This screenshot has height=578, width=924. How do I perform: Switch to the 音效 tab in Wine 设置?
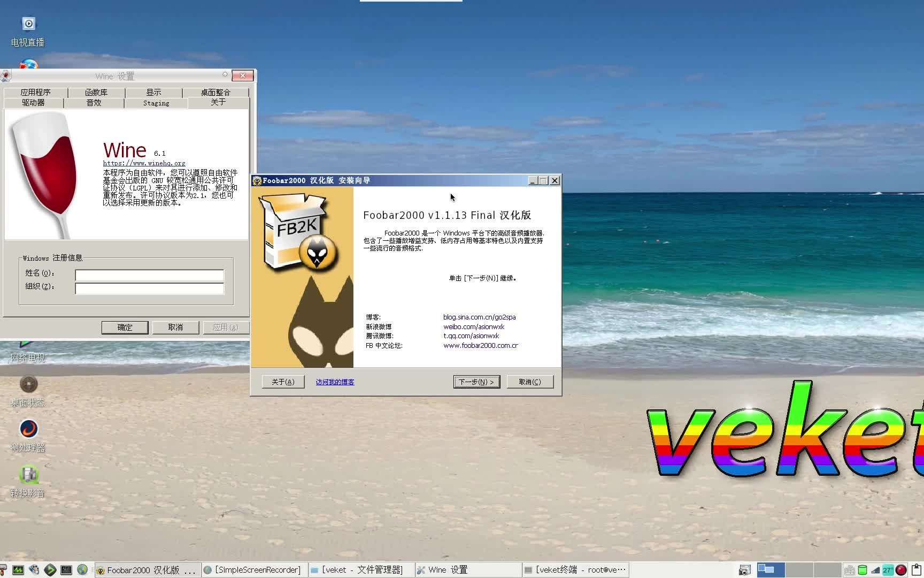click(94, 103)
